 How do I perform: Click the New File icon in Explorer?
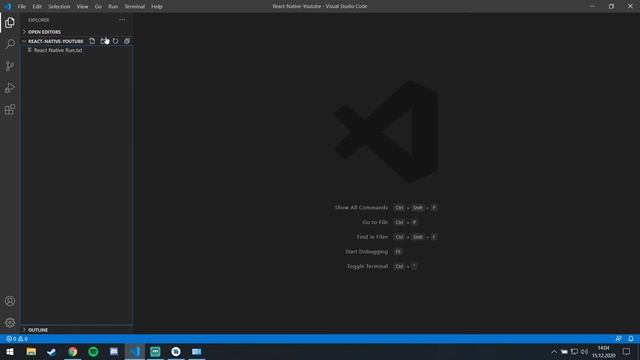[92, 41]
